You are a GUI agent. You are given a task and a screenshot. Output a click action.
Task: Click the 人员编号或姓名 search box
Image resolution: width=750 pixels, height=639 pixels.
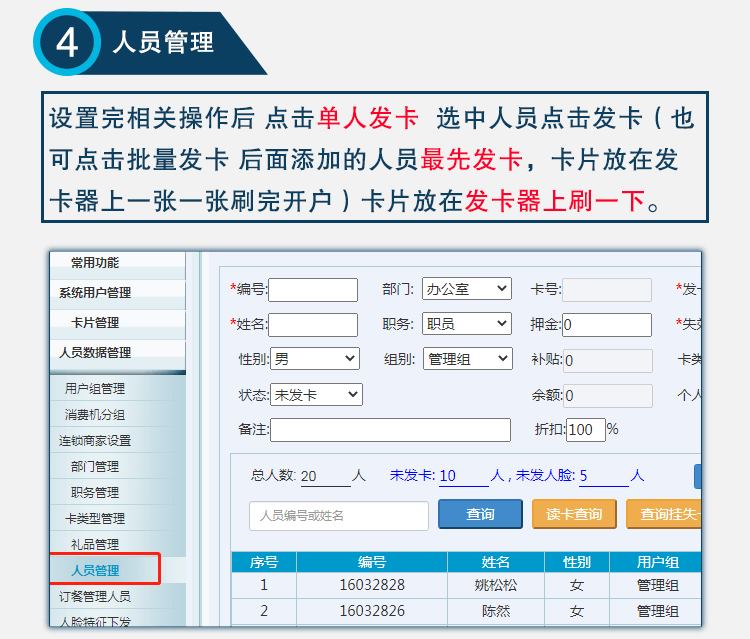point(338,515)
